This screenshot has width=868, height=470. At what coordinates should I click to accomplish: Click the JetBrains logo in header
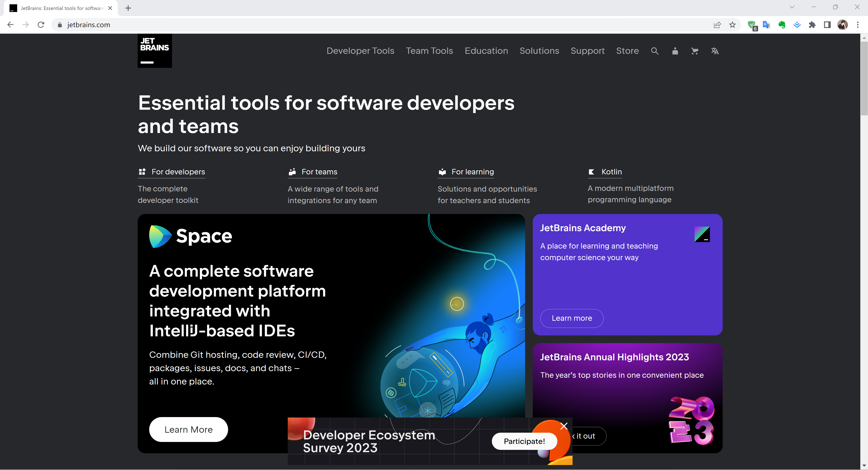pos(155,51)
